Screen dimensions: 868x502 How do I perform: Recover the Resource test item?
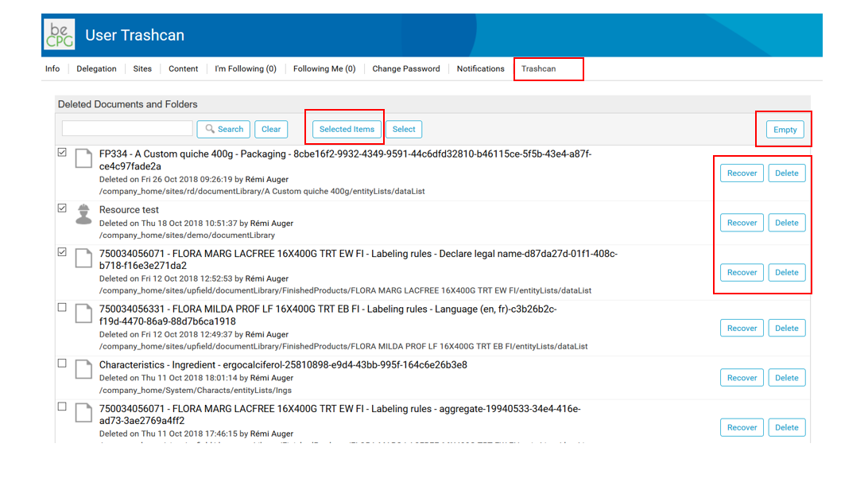pos(742,223)
